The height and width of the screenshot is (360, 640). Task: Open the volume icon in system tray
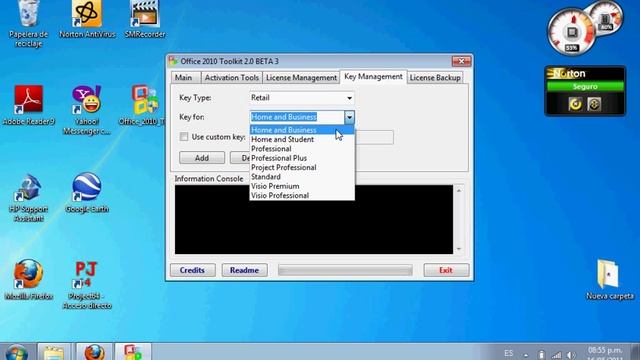[571, 355]
